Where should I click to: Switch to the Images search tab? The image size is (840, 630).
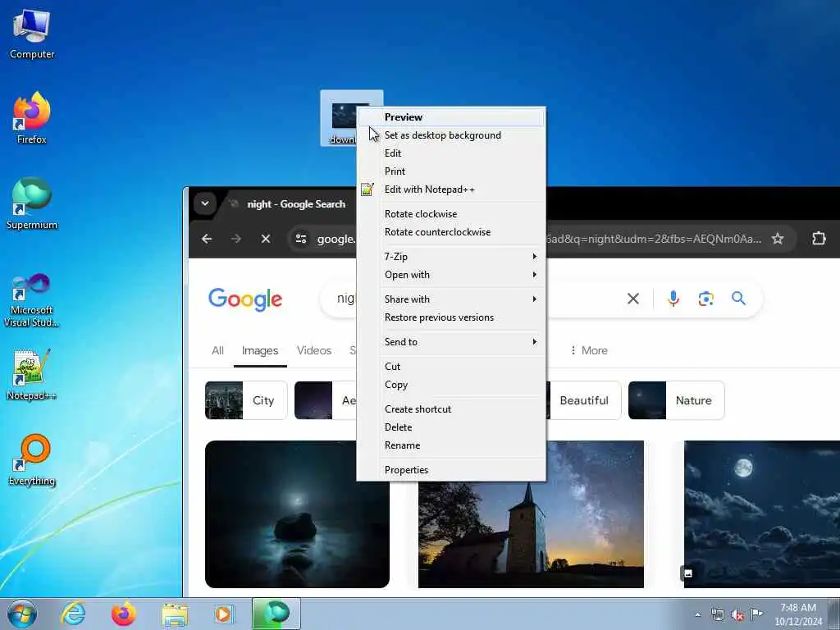(260, 350)
